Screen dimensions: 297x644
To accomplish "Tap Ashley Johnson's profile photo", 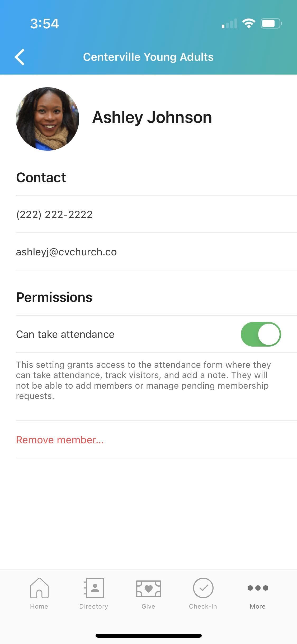I will pos(48,119).
